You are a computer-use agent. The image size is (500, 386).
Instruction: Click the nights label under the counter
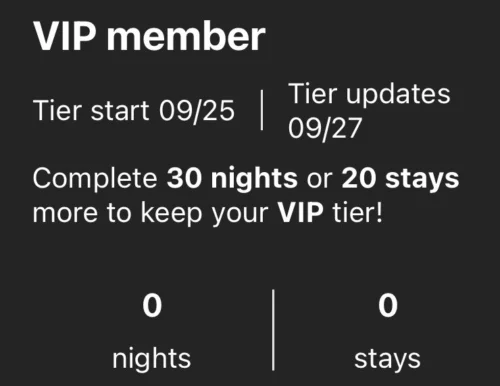[151, 359]
